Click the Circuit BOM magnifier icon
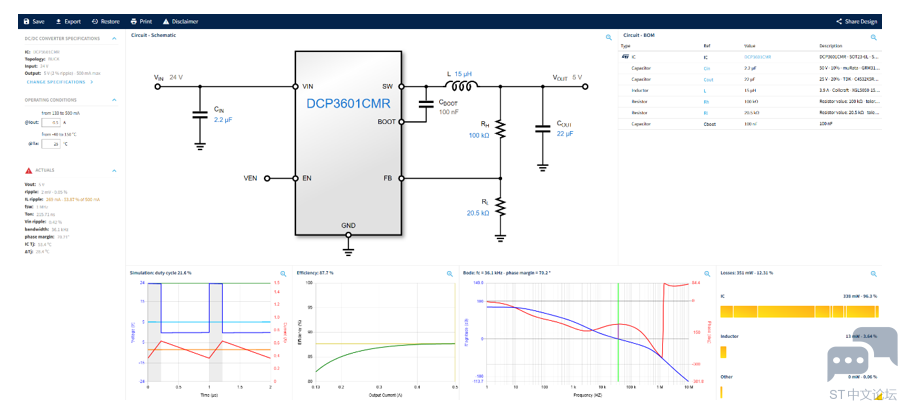This screenshot has width=906, height=410. tap(873, 38)
